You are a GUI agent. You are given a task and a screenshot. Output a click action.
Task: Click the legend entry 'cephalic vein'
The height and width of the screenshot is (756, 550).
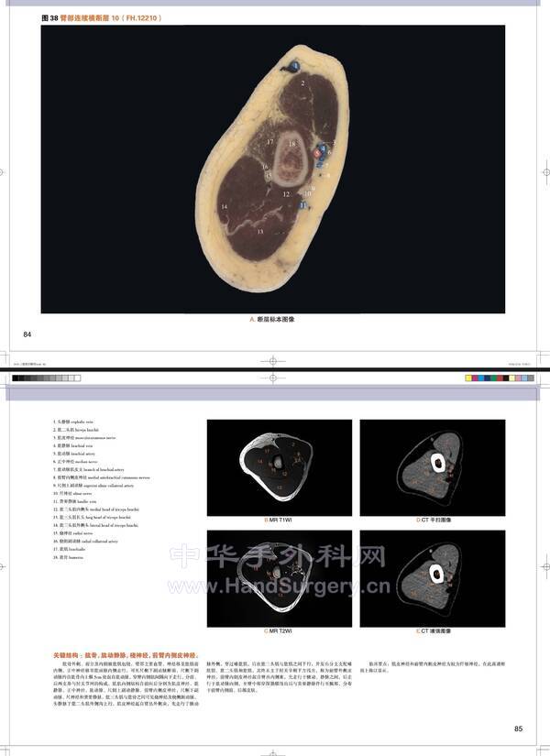coord(73,422)
